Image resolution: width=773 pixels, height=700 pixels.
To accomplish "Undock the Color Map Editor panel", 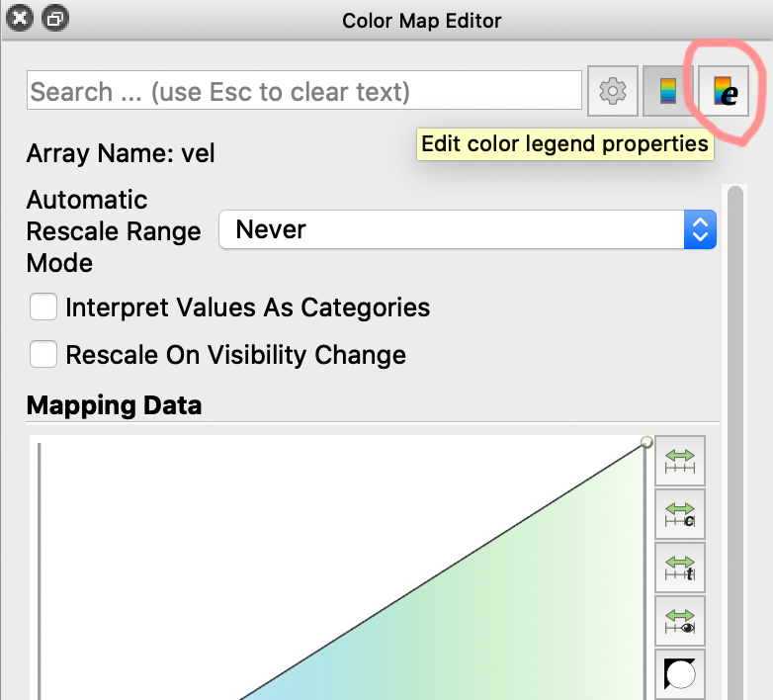I will [x=54, y=19].
